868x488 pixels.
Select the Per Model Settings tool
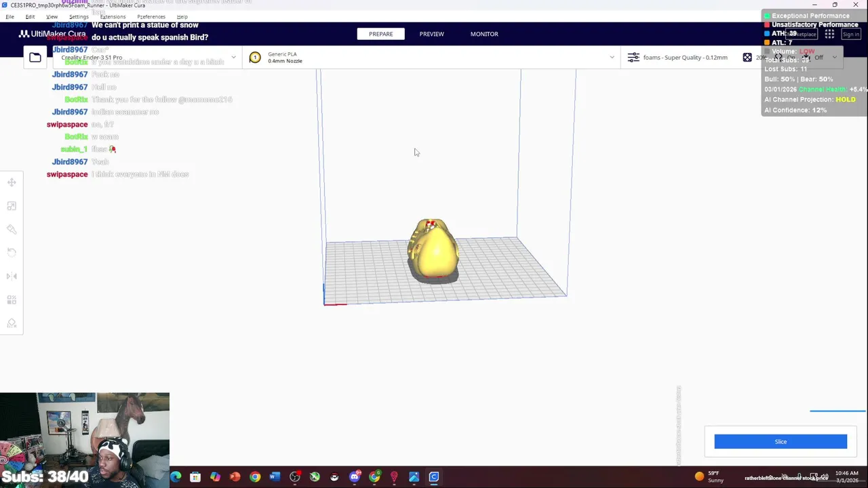pos(12,300)
